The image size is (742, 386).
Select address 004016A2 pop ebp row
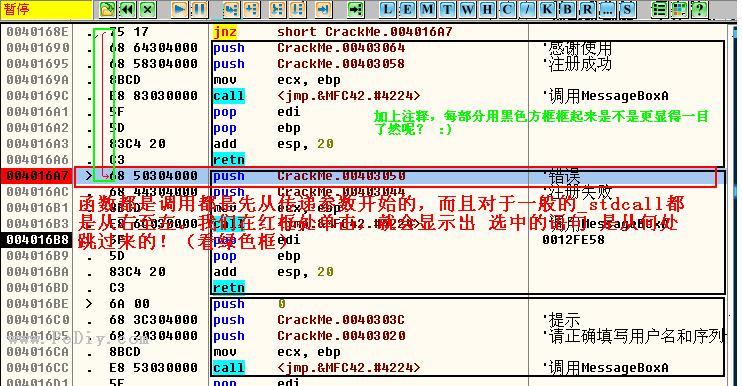click(x=37, y=128)
